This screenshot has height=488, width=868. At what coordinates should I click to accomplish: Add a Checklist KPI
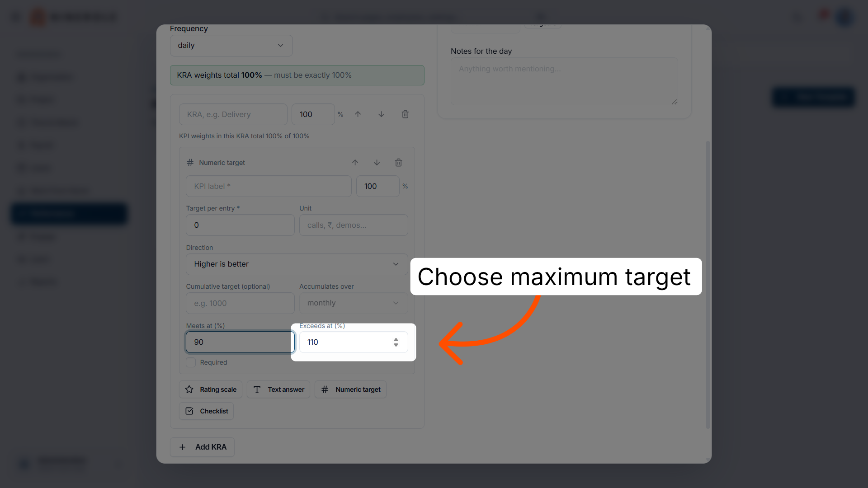click(207, 411)
